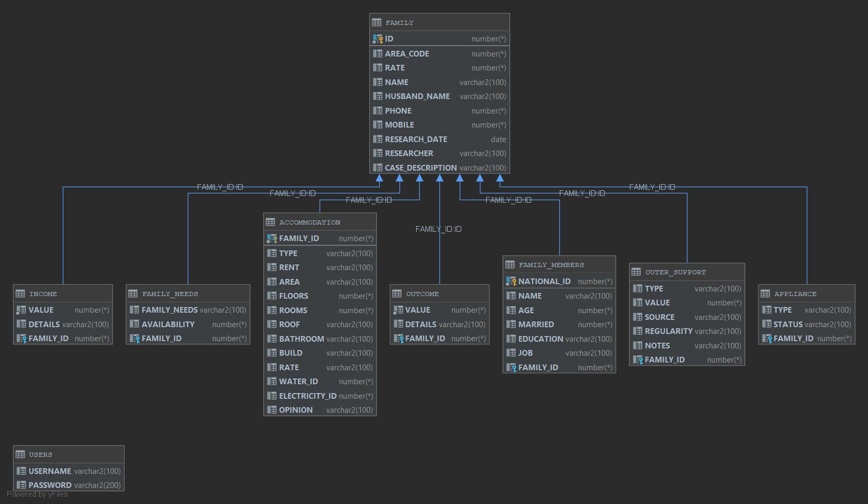The height and width of the screenshot is (504, 868).
Task: Select the NOTES column in OUTER_SUPPORT
Action: 687,345
